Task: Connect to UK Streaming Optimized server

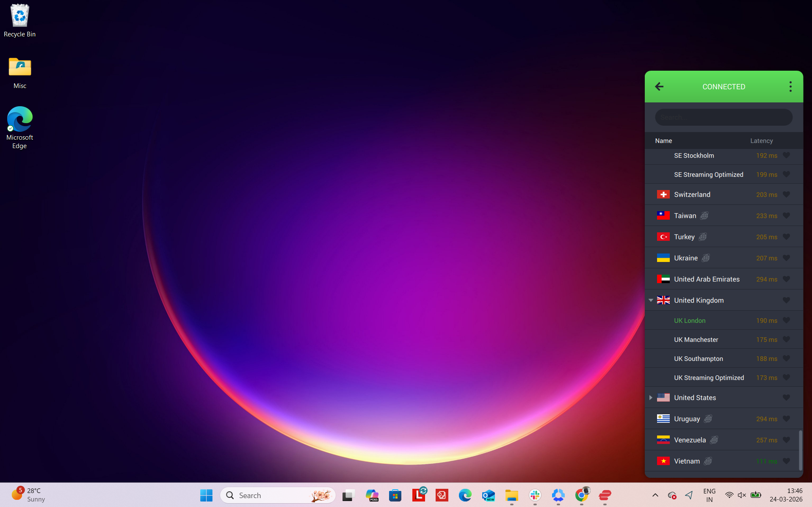Action: coord(709,378)
